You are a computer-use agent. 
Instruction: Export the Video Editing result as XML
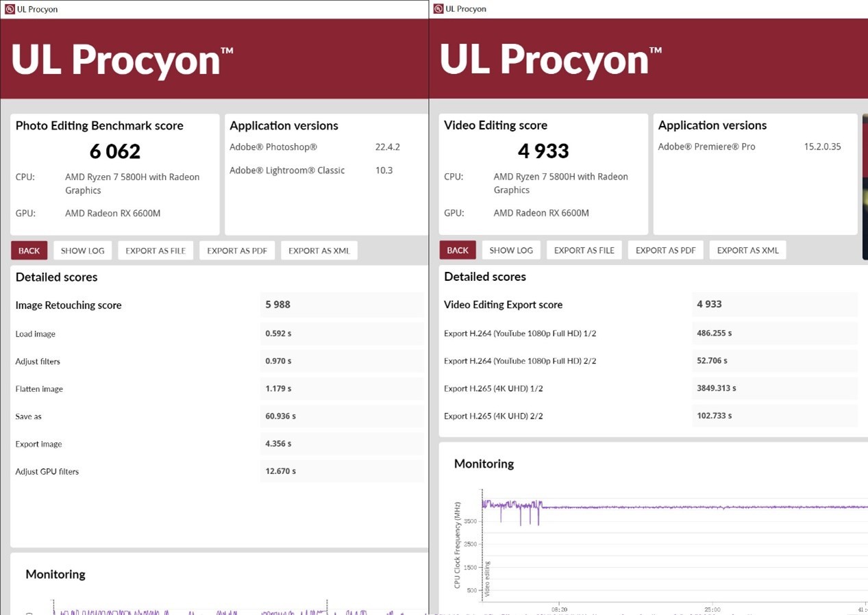[748, 250]
